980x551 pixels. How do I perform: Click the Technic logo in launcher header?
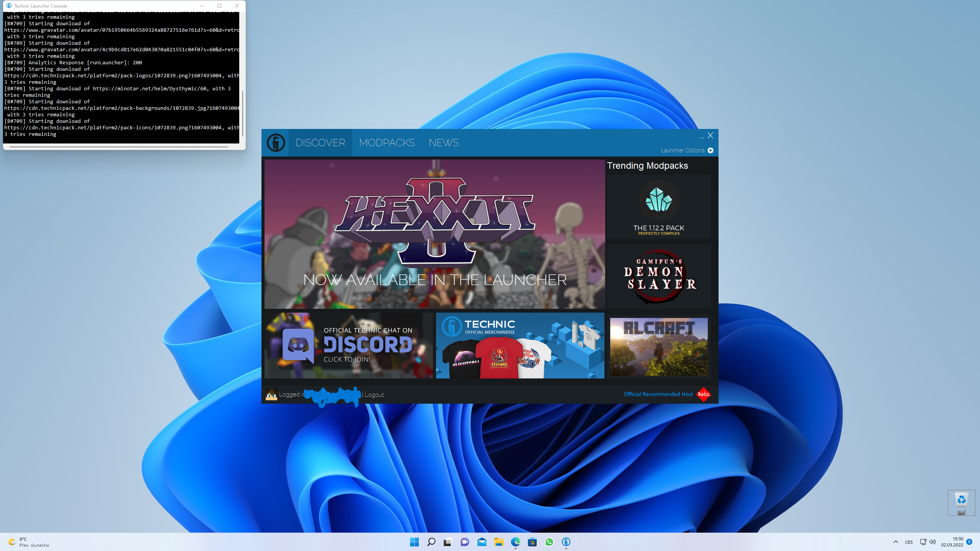point(276,143)
